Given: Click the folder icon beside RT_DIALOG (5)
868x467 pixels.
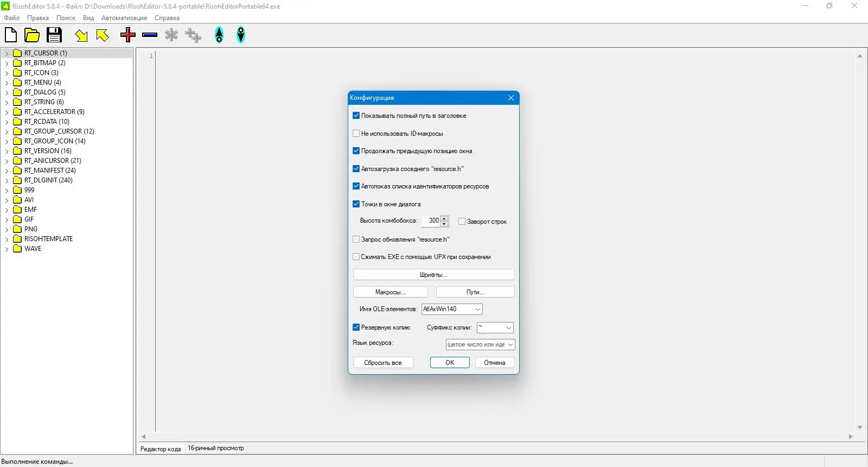Looking at the screenshot, I should tap(17, 92).
